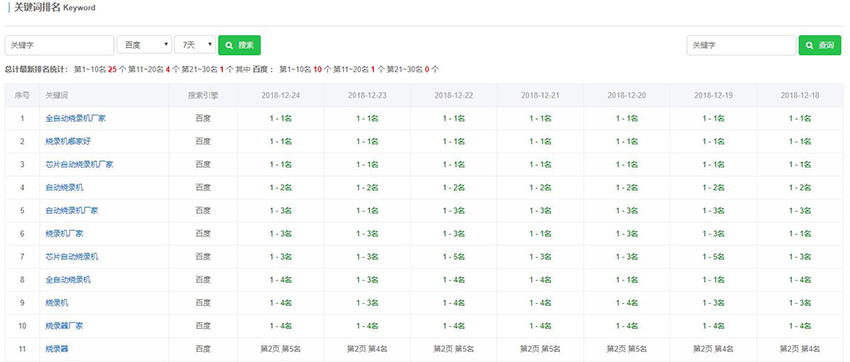Viewport: 850px width, 362px height.
Task: Focus the left 关键字 input field
Action: (60, 46)
